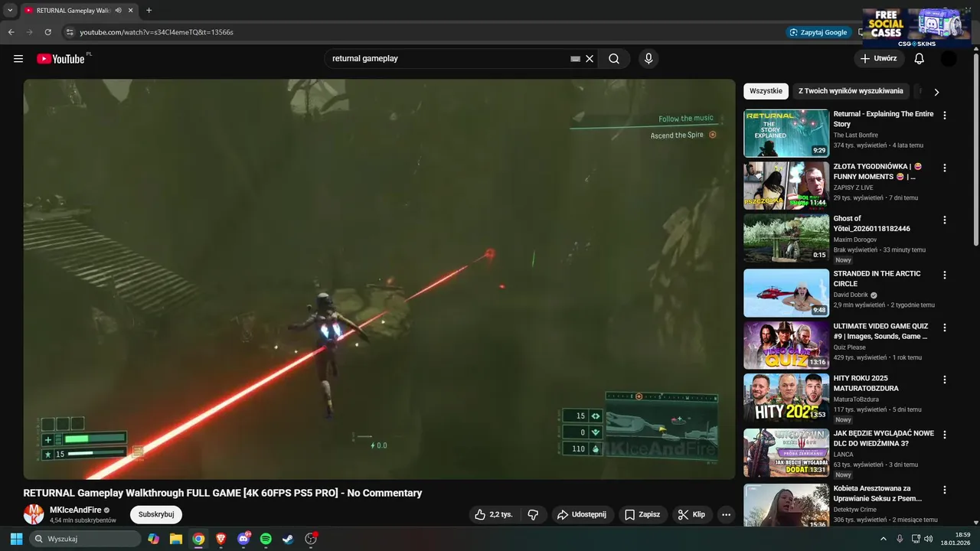Open ULTIMATE VIDEO GAME QUIZ #9 title
Viewport: 980px width, 551px height.
880,331
